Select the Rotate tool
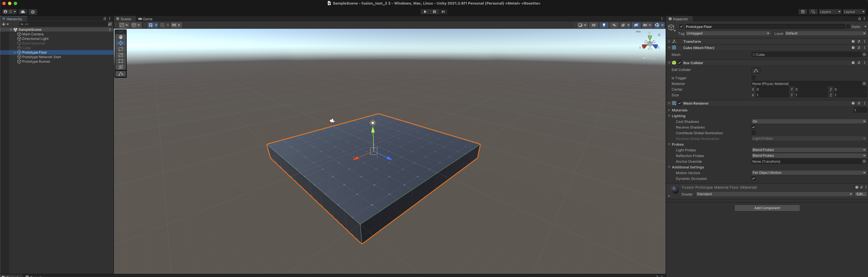 [121, 49]
